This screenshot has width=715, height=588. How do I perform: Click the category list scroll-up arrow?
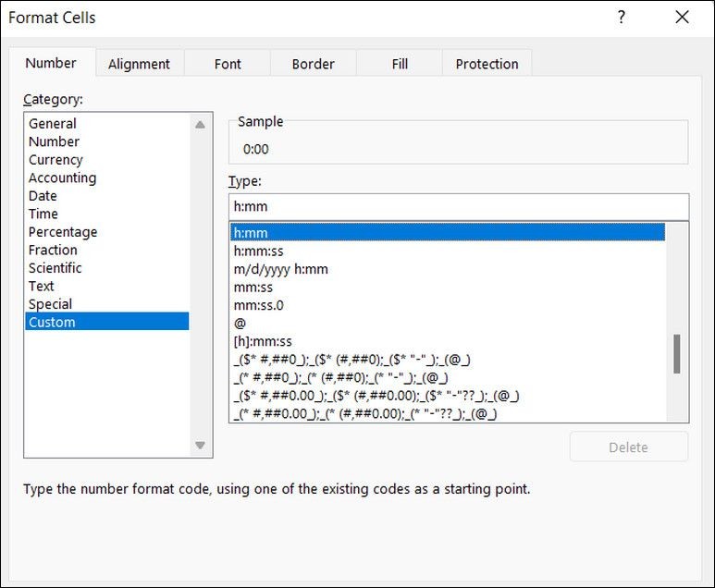[200, 125]
